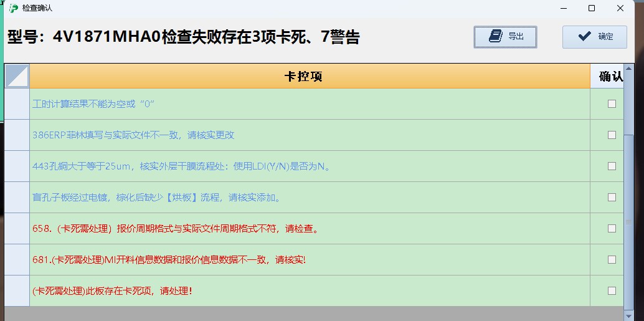Image resolution: width=644 pixels, height=321 pixels.
Task: Click the 卡控项 column header
Action: pos(310,76)
